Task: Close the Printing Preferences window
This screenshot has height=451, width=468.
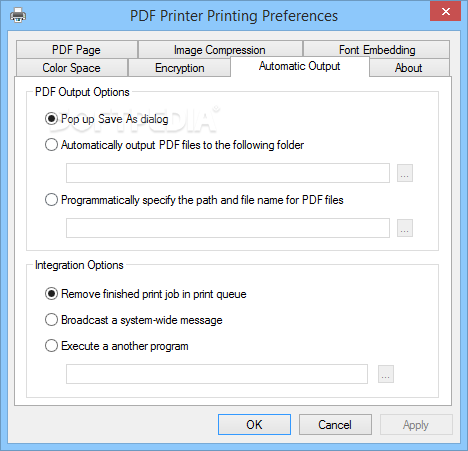Action: 445,12
